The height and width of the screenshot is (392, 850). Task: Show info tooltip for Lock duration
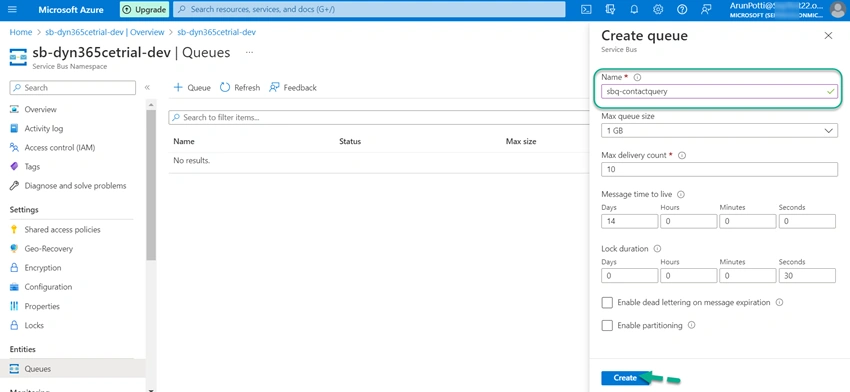657,249
